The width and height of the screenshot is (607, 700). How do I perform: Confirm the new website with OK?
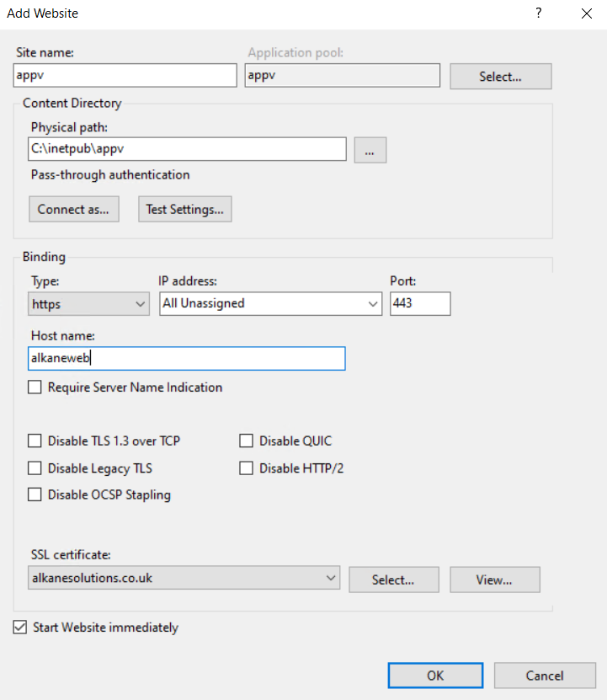435,676
